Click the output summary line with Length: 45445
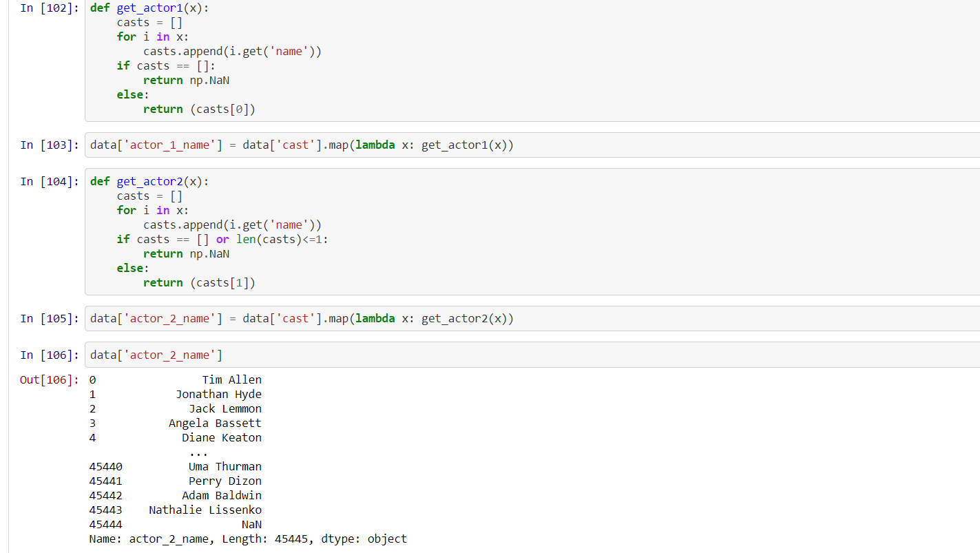980x553 pixels. coord(248,539)
